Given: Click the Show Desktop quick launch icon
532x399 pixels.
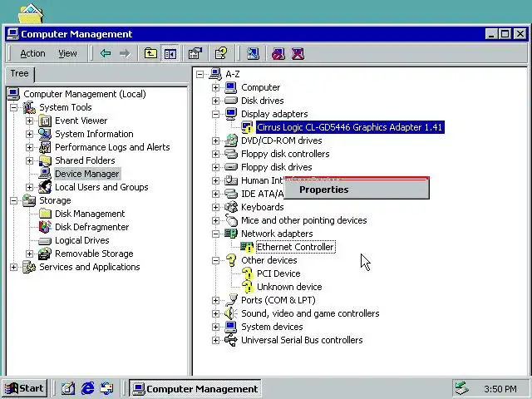Looking at the screenshot, I should click(x=68, y=388).
